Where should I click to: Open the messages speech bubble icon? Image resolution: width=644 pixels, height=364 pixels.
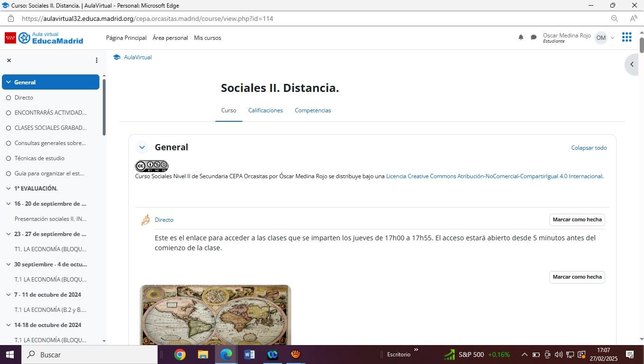coord(534,37)
